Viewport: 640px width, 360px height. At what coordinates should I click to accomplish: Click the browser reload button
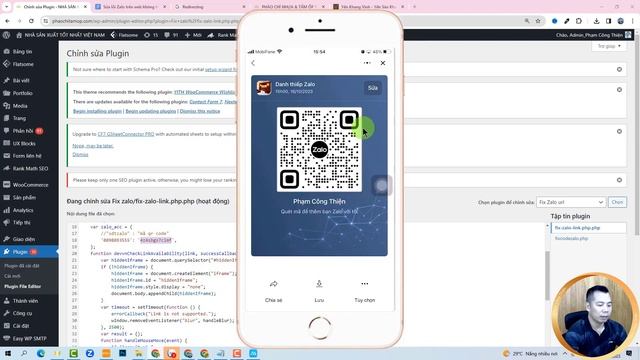tap(31, 21)
